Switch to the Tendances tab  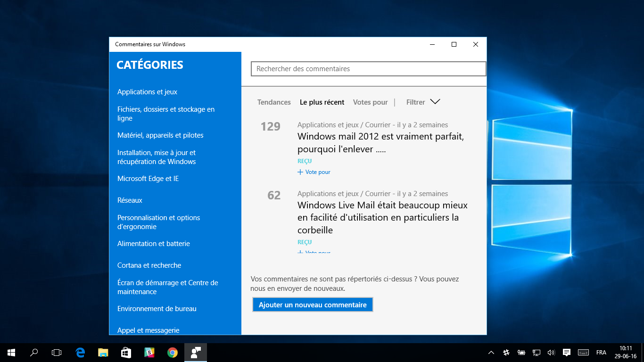point(274,102)
